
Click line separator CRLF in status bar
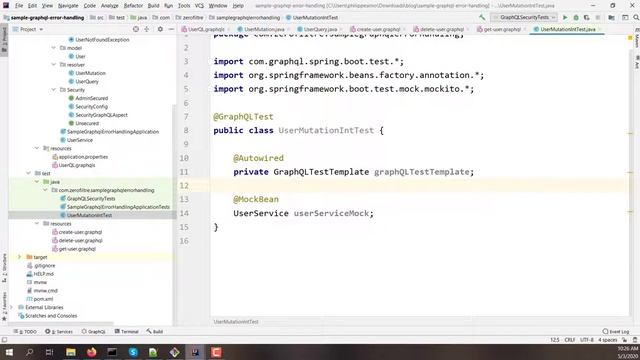[x=570, y=340]
